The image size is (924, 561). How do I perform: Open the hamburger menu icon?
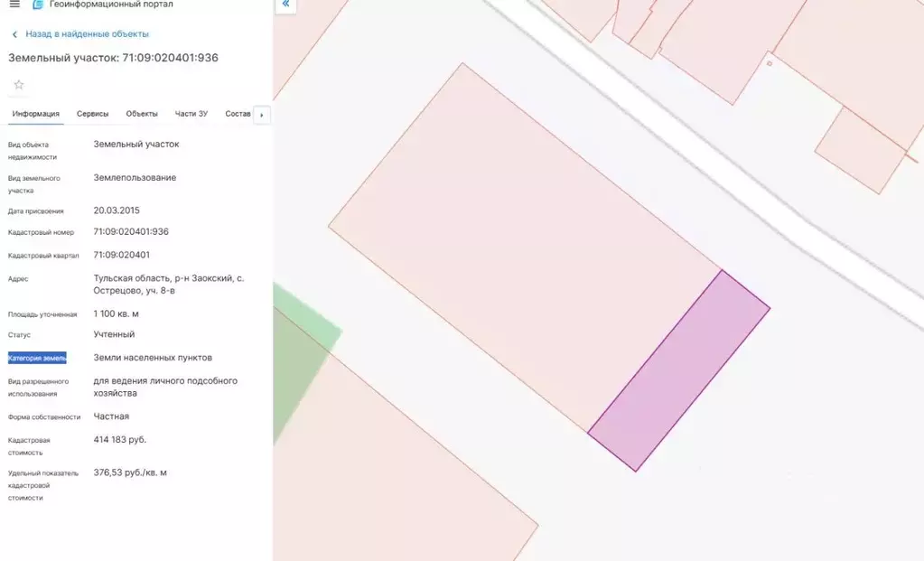coord(14,5)
